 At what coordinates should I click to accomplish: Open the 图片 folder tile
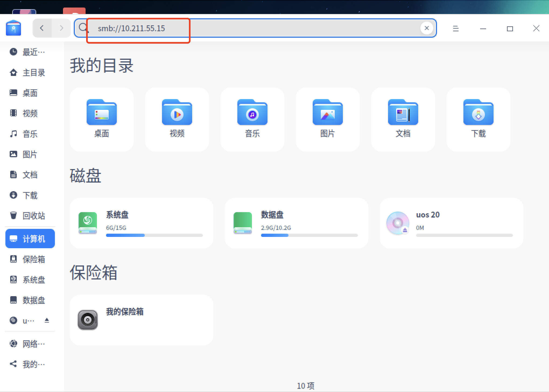click(328, 119)
